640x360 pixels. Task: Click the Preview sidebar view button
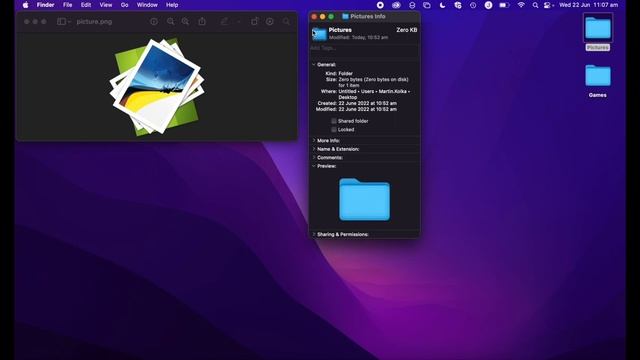point(61,21)
